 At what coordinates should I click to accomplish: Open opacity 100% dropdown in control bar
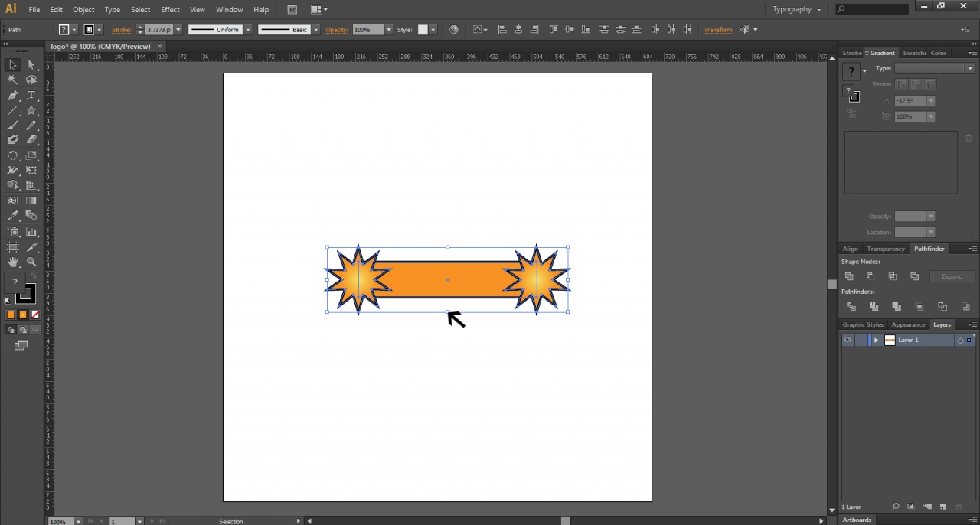tap(389, 30)
